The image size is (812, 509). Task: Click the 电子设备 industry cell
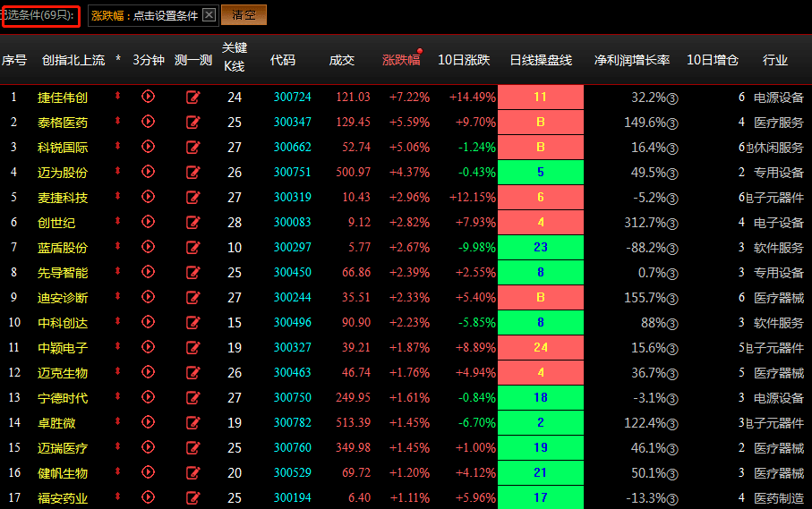[779, 223]
